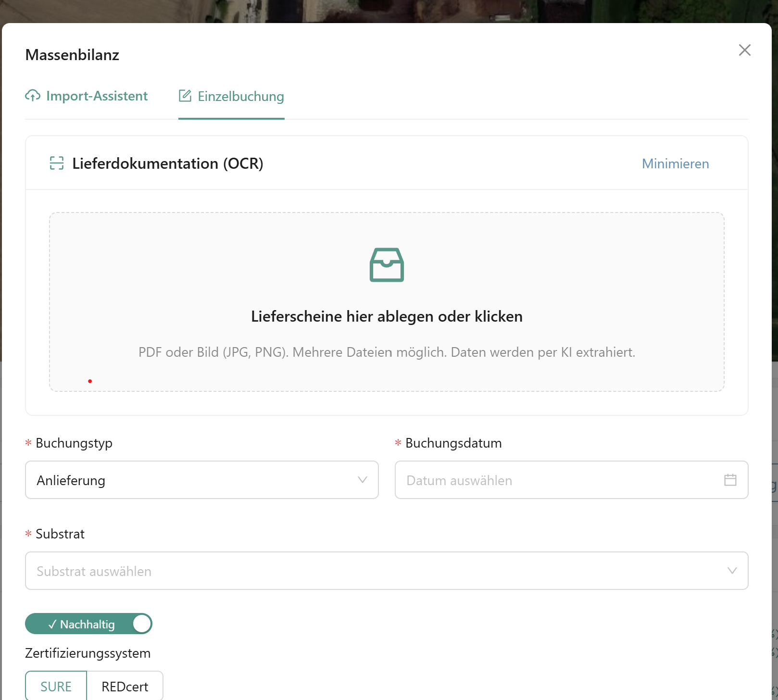Switch to the Einzelbuchung tab
Viewport: 778px width, 700px height.
point(240,97)
